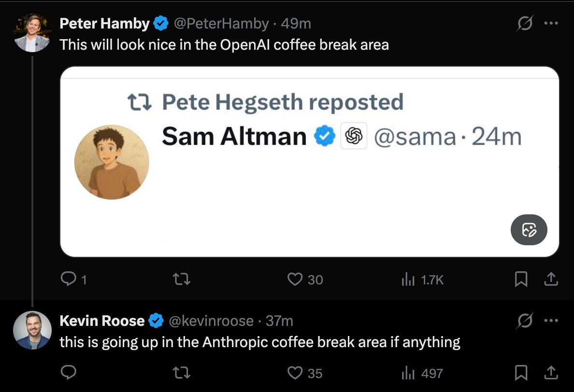
Task: Open Kevin Roose's profile name link
Action: click(102, 321)
